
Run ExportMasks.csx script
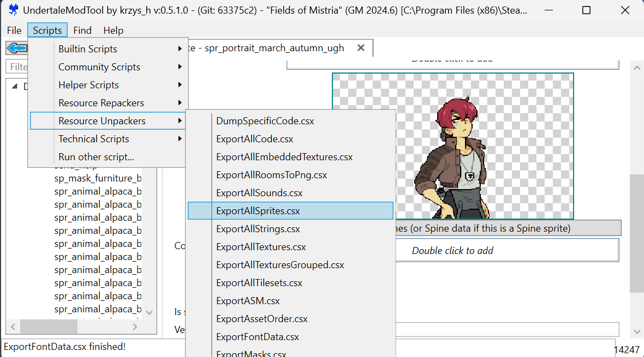290,353
